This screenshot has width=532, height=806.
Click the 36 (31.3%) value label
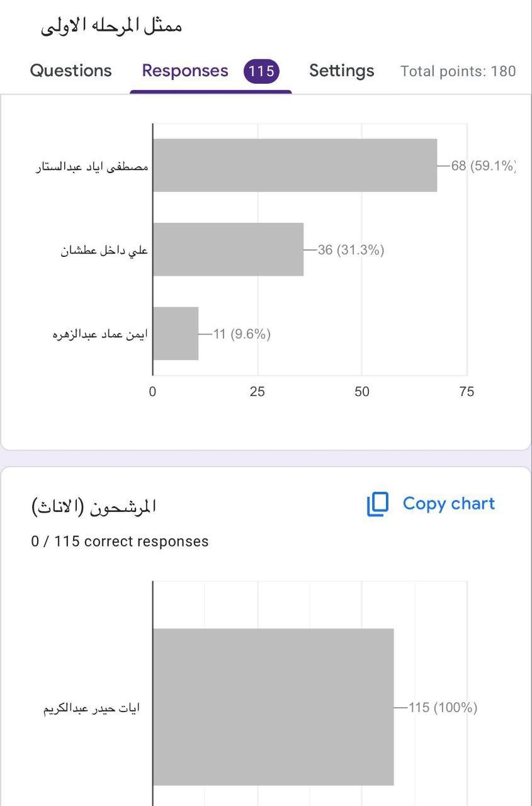[351, 250]
